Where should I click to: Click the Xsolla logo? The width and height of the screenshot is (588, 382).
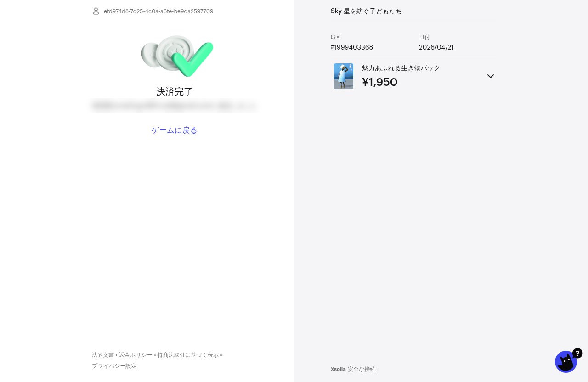pos(338,369)
